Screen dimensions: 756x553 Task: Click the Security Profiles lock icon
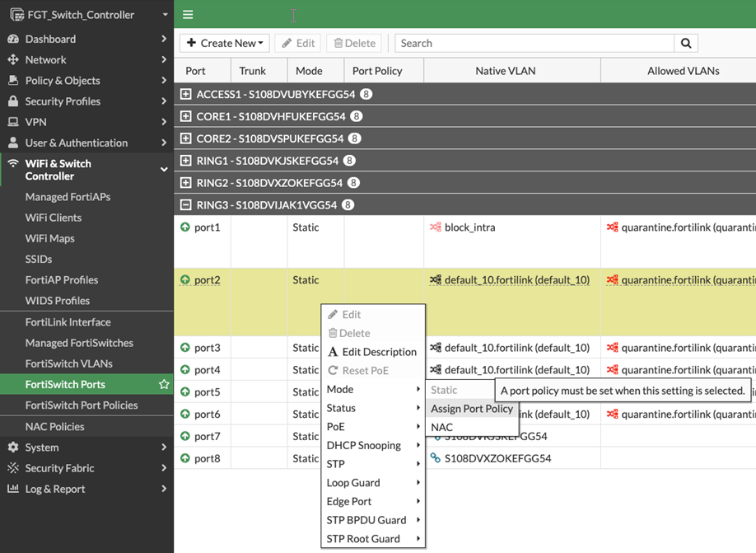13,101
